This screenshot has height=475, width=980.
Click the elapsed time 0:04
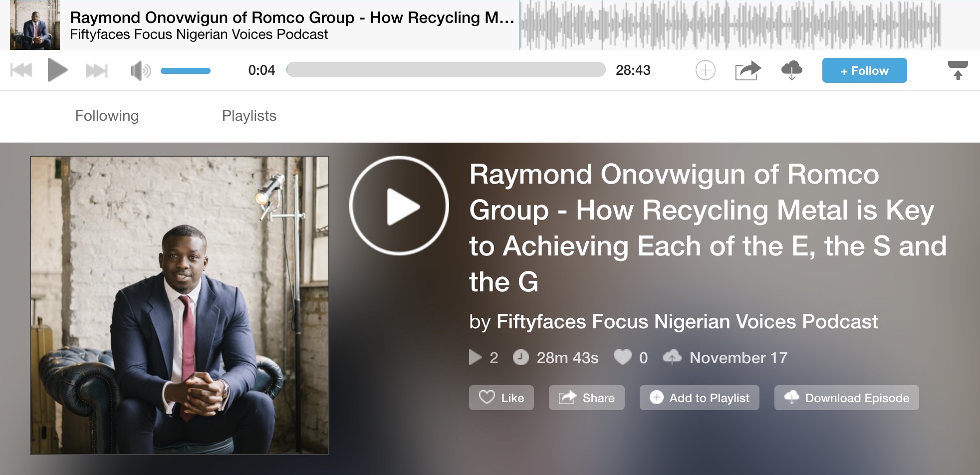pos(261,70)
